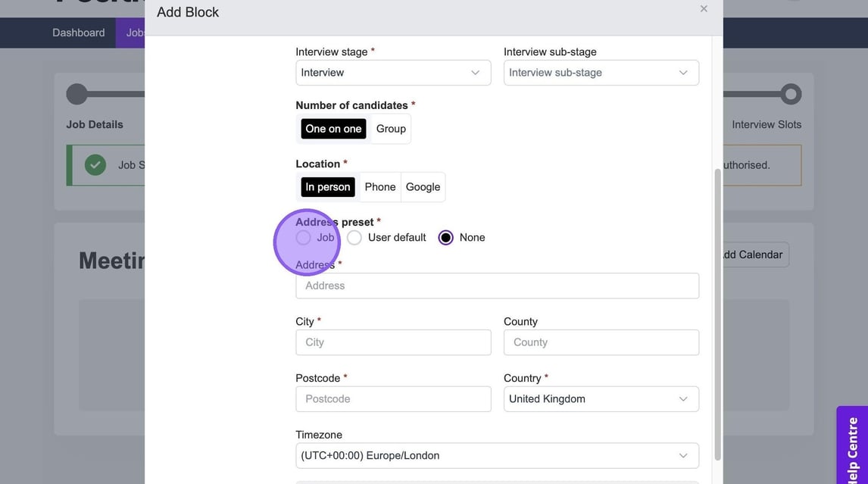Choose User default address preset
The image size is (868, 484).
click(x=354, y=238)
